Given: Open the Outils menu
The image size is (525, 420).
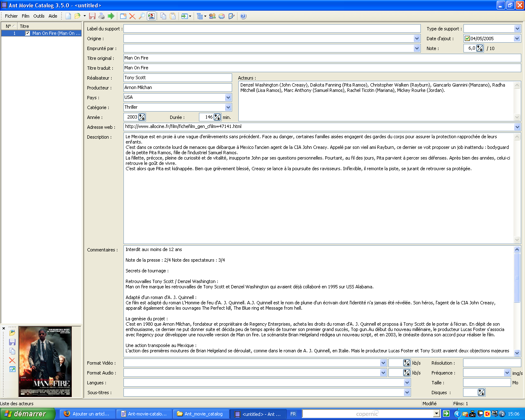Looking at the screenshot, I should [x=39, y=16].
